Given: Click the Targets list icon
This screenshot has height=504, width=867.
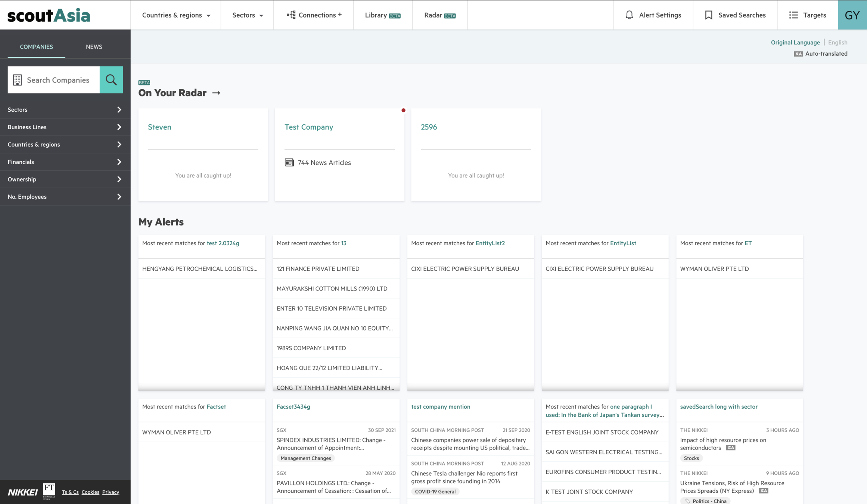Looking at the screenshot, I should tap(793, 15).
